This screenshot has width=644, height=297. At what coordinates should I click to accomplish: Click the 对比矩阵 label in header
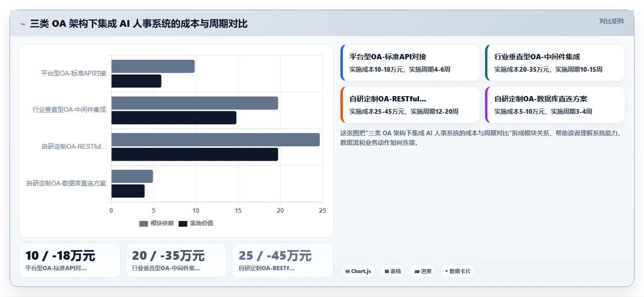coord(612,21)
